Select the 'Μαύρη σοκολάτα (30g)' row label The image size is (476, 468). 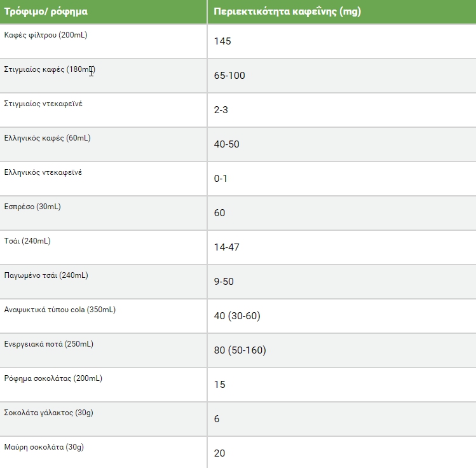pyautogui.click(x=44, y=447)
